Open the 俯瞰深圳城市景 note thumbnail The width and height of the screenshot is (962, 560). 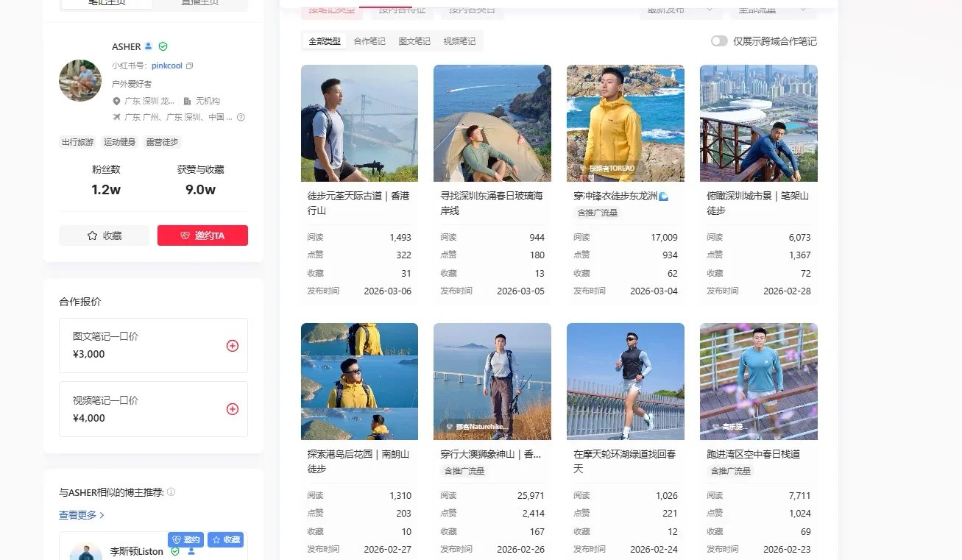(x=759, y=123)
